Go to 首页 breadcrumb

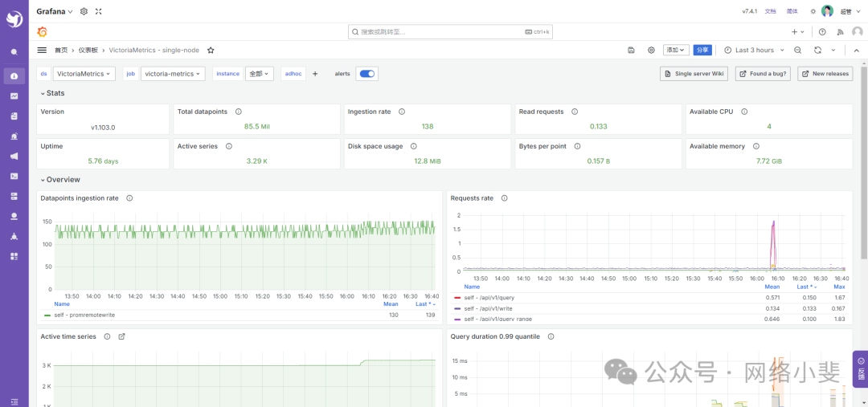click(61, 50)
